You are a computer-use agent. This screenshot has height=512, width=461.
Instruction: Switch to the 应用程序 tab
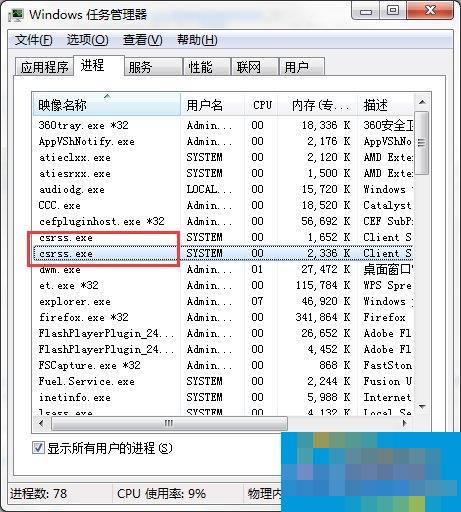[44, 67]
